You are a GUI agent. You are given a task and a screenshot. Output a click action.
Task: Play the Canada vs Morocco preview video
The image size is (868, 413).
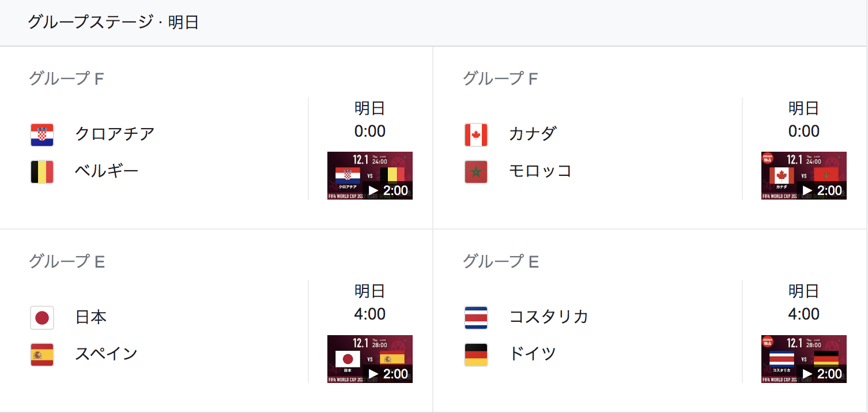[x=804, y=175]
